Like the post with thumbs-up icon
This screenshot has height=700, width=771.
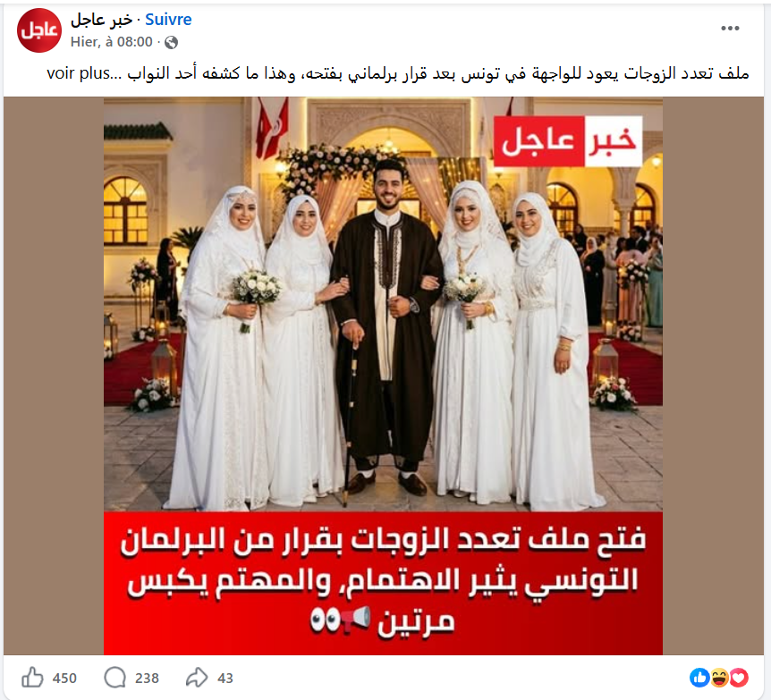pos(32,678)
